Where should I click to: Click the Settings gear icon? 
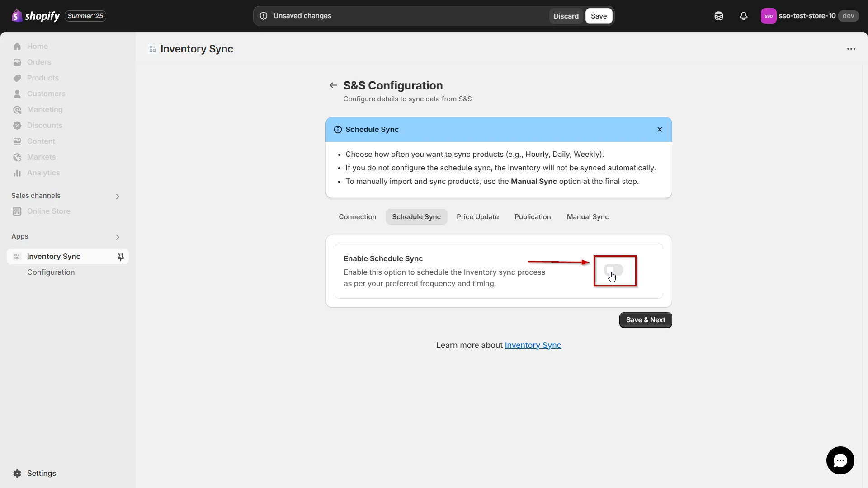coord(17,474)
